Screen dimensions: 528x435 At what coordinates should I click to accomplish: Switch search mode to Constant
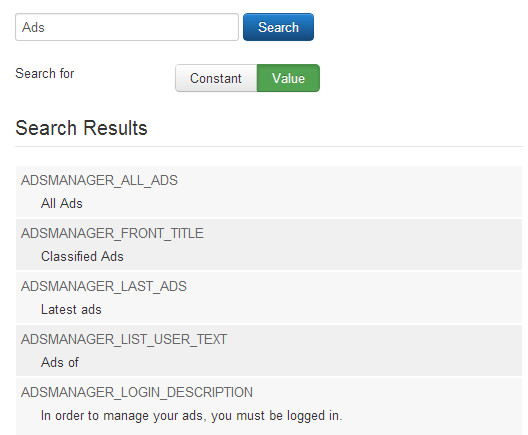coord(216,78)
